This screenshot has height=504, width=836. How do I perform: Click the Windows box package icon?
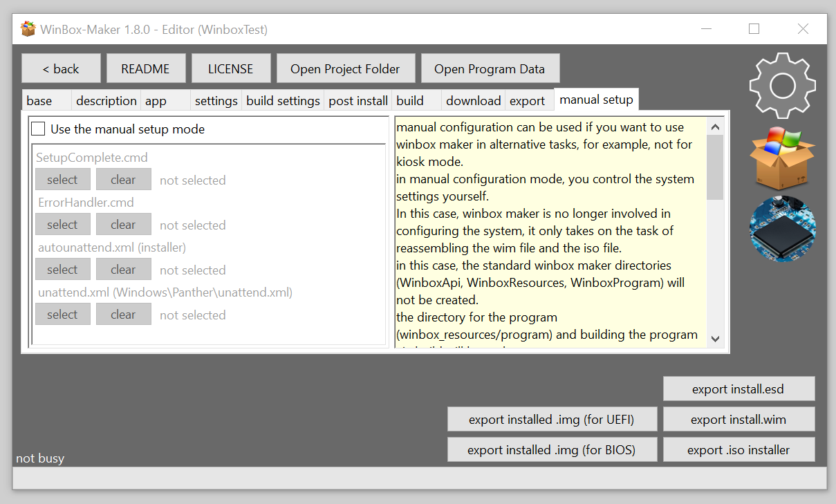(783, 158)
